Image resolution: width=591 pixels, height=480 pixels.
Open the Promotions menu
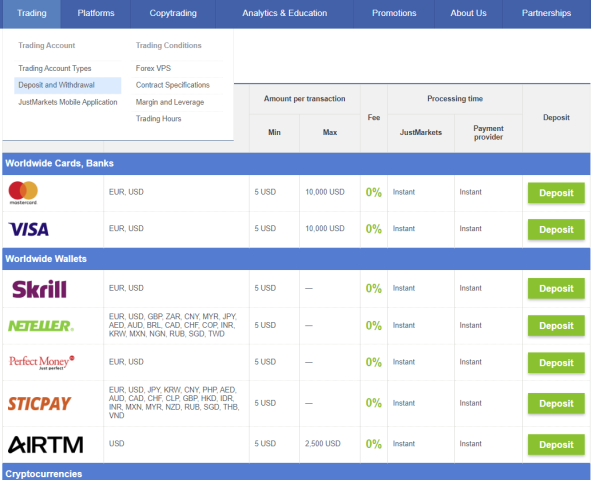394,13
